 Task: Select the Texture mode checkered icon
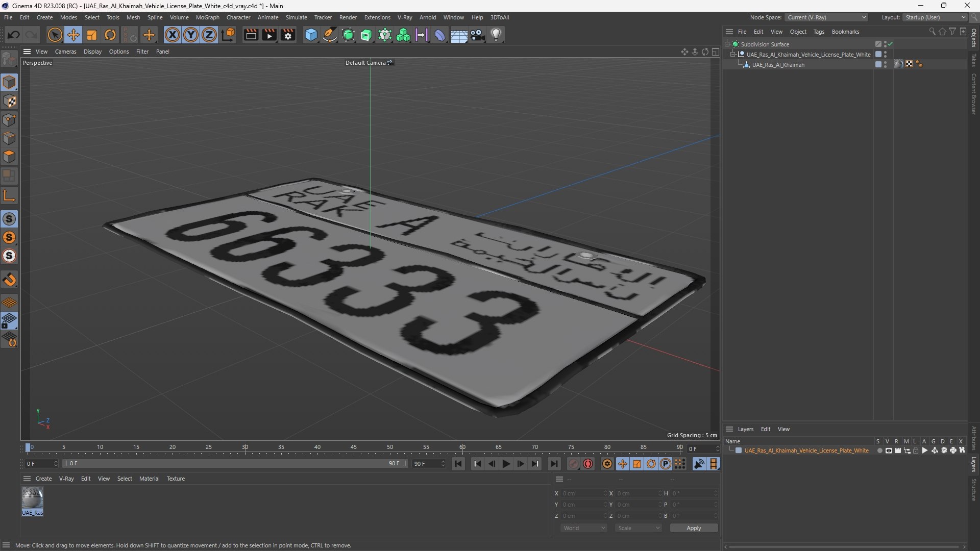click(x=9, y=102)
